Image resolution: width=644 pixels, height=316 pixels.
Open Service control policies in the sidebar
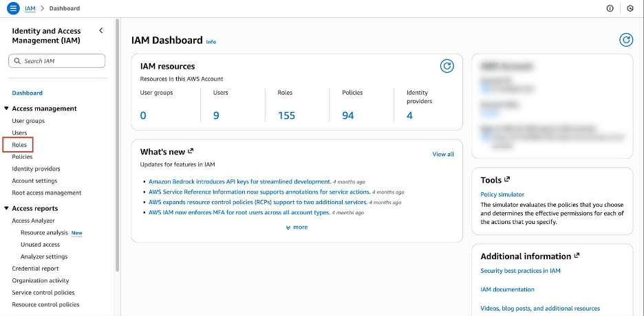43,293
